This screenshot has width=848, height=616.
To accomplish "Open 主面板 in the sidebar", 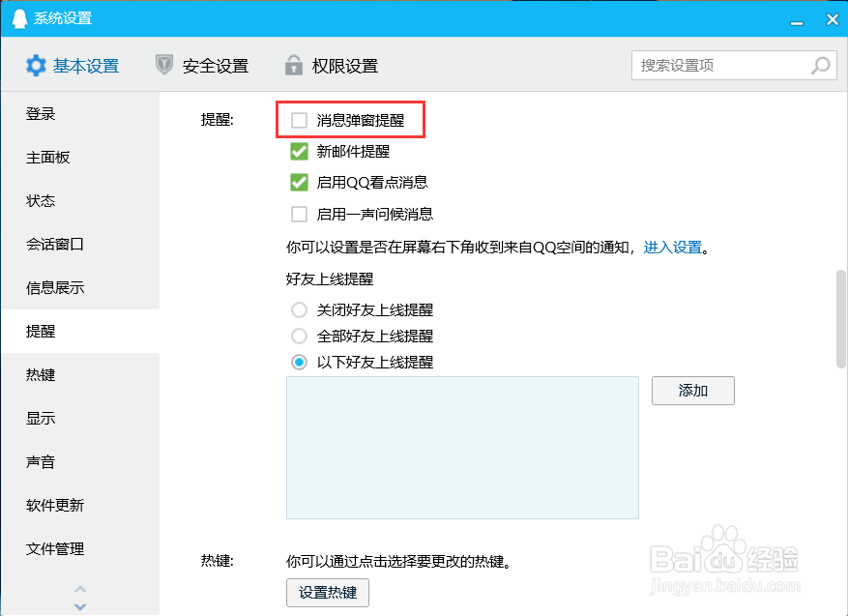I will coord(80,158).
